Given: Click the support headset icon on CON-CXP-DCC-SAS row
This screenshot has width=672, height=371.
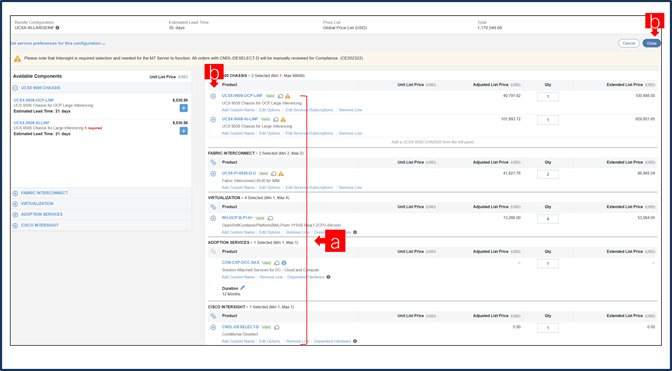Looking at the screenshot, I should (277, 263).
